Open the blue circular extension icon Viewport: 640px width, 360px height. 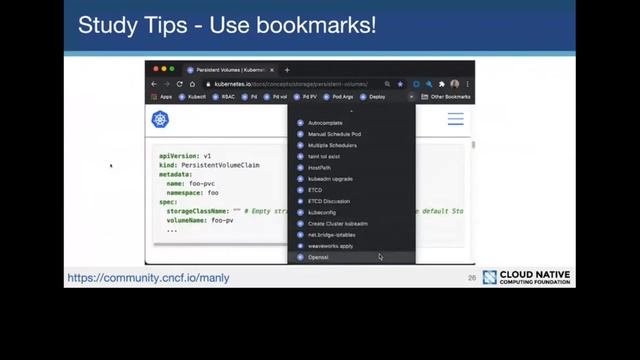point(416,84)
